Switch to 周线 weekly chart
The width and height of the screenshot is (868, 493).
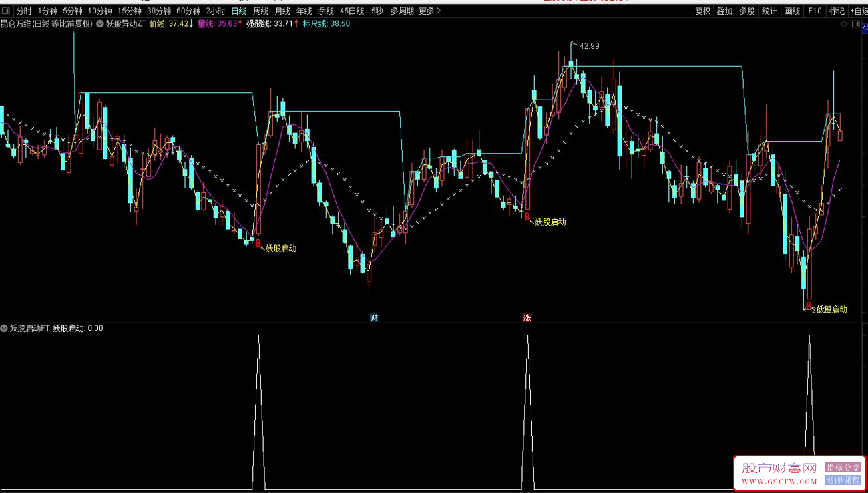tap(260, 11)
